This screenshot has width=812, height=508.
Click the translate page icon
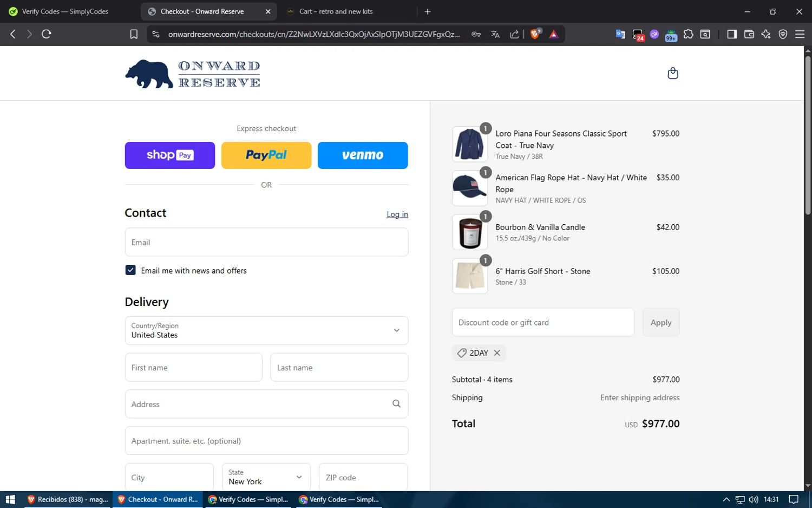pos(495,34)
